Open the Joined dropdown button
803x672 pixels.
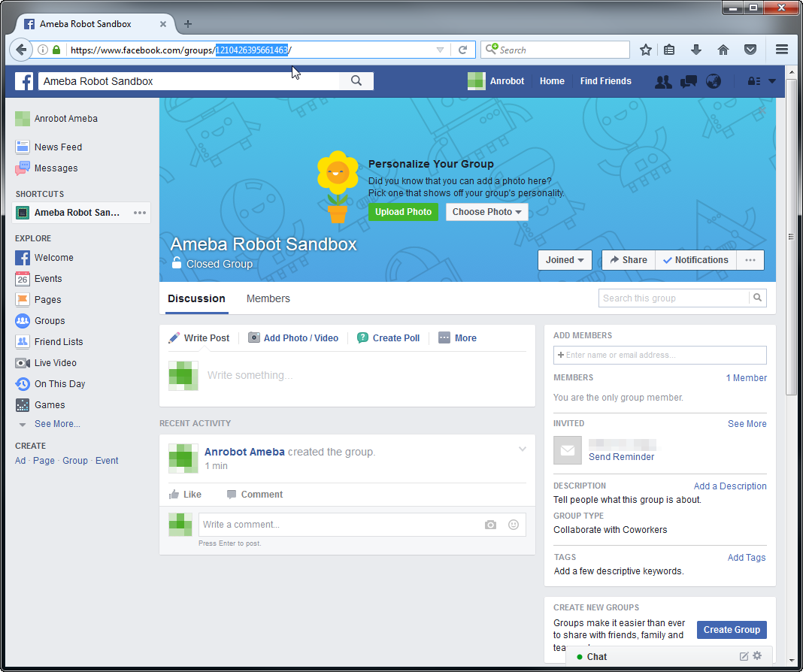click(x=565, y=260)
